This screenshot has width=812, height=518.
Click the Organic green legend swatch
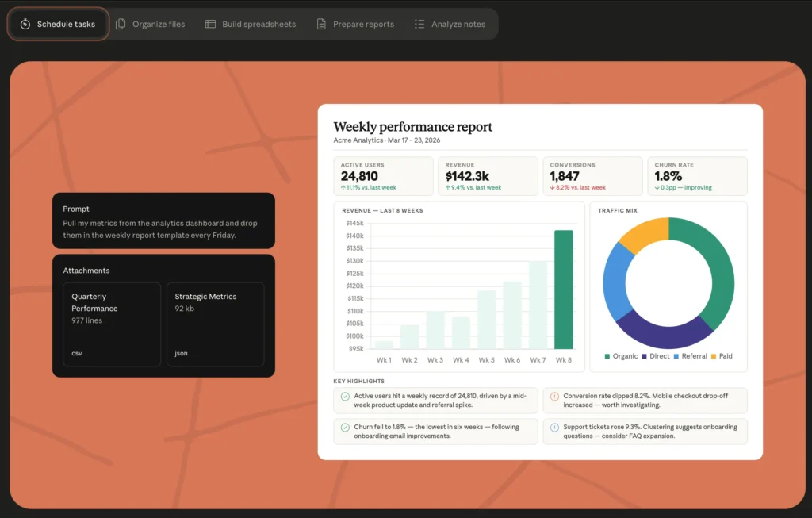(607, 357)
